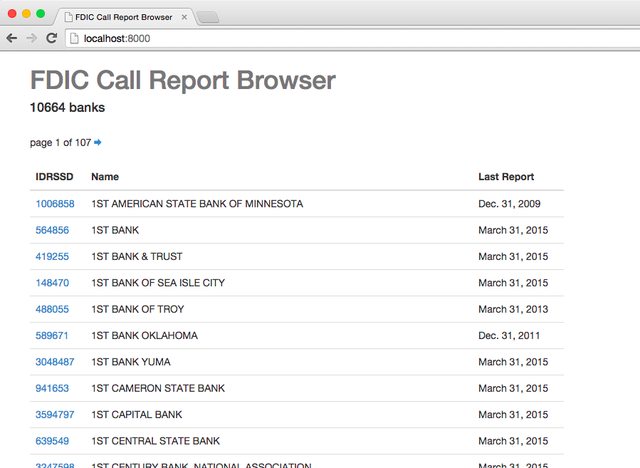
Task: Open bank link 3594797
Action: click(x=55, y=415)
